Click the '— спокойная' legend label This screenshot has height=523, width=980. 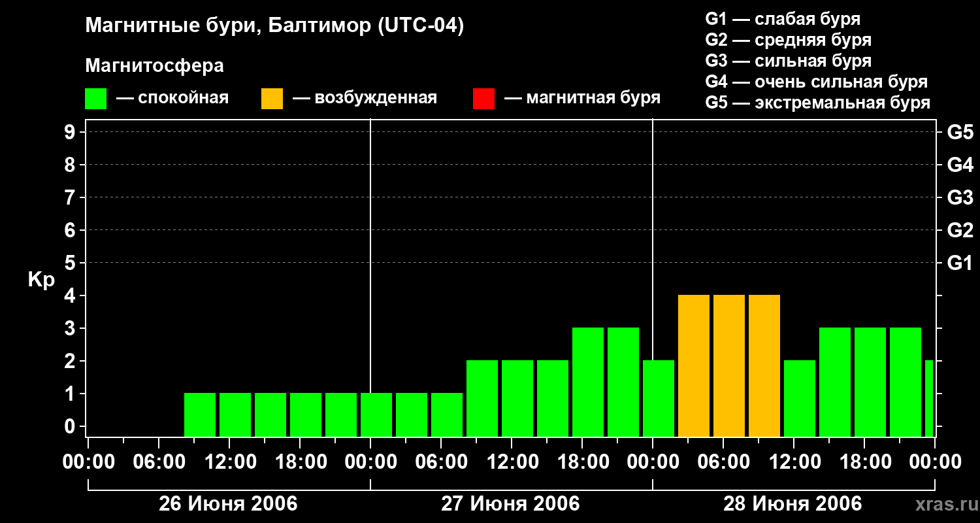pyautogui.click(x=172, y=99)
